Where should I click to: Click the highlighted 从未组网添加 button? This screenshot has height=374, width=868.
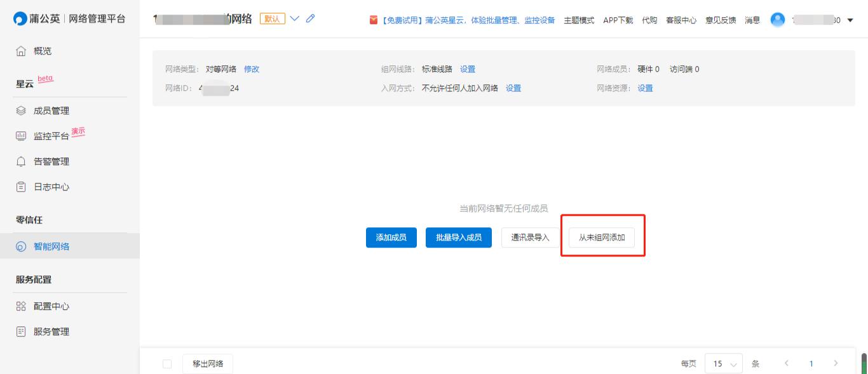click(601, 237)
